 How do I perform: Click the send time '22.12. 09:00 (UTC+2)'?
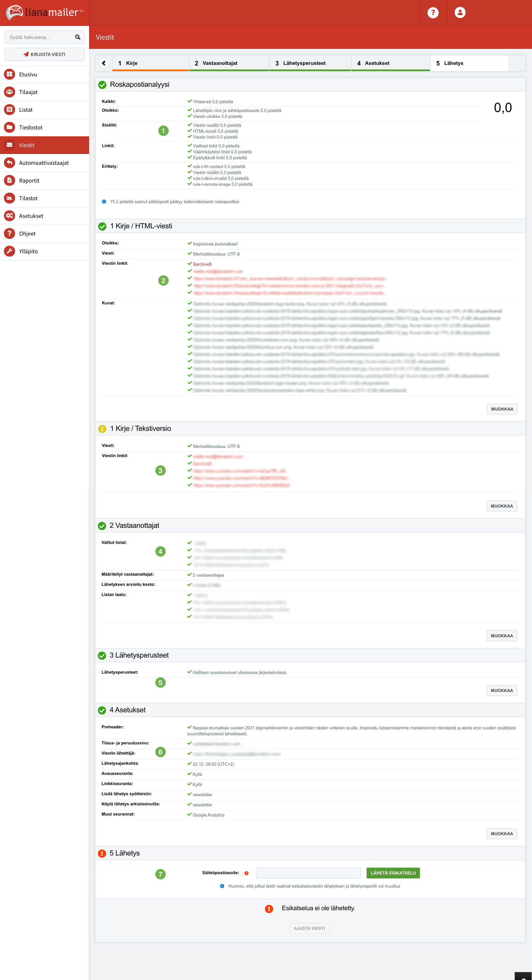coord(213,764)
